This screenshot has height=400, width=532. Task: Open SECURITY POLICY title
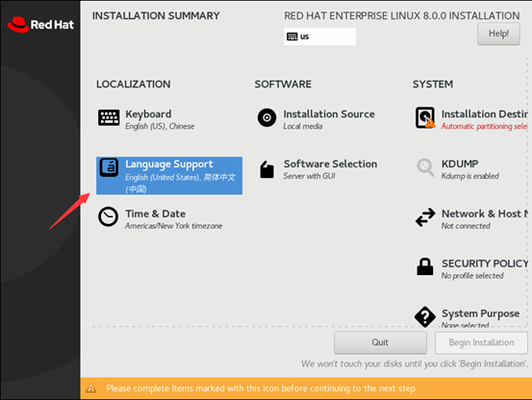click(485, 263)
